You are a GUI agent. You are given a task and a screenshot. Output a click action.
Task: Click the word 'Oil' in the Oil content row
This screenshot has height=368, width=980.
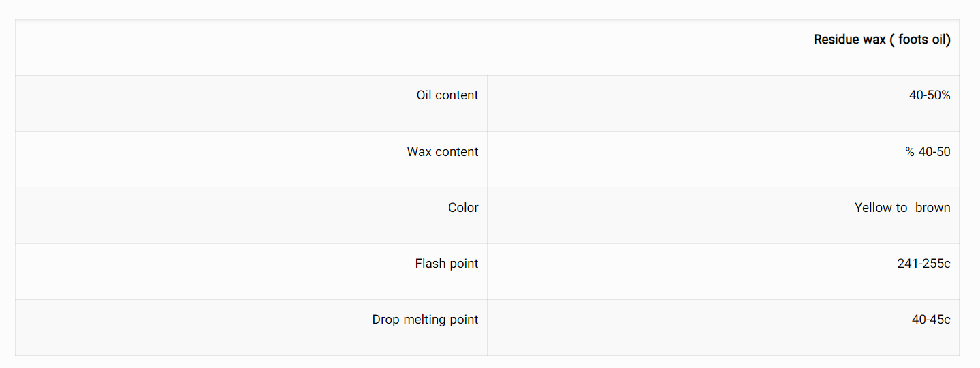tap(424, 95)
